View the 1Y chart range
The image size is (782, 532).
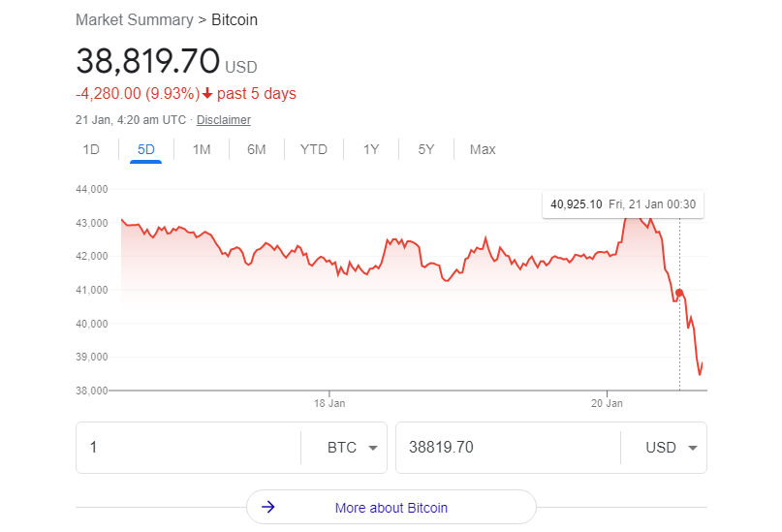[371, 149]
